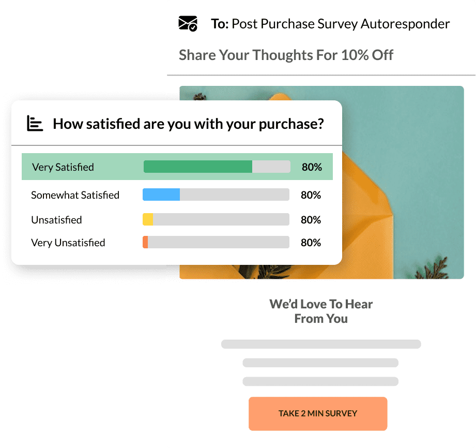The height and width of the screenshot is (448, 476).
Task: Click the How satisfied question title
Action: click(188, 124)
